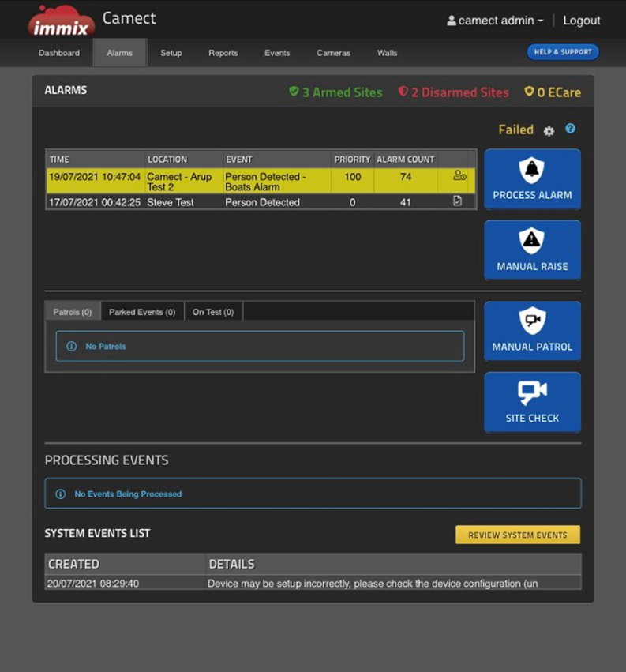
Task: Start a Manual Patrol
Action: point(533,332)
